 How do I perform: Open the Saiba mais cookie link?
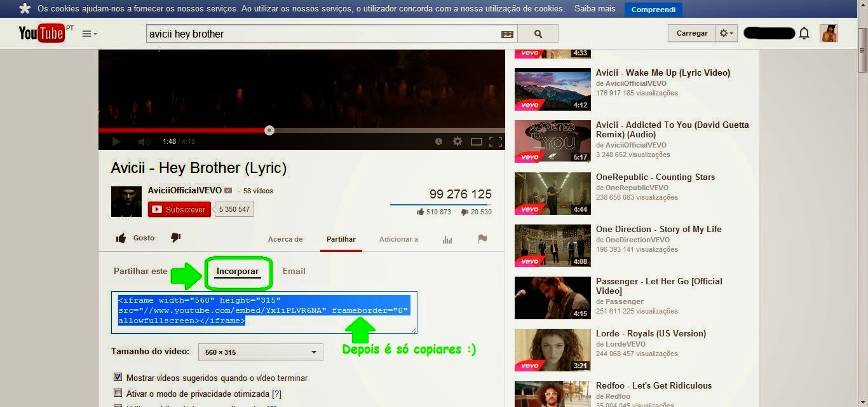[595, 9]
